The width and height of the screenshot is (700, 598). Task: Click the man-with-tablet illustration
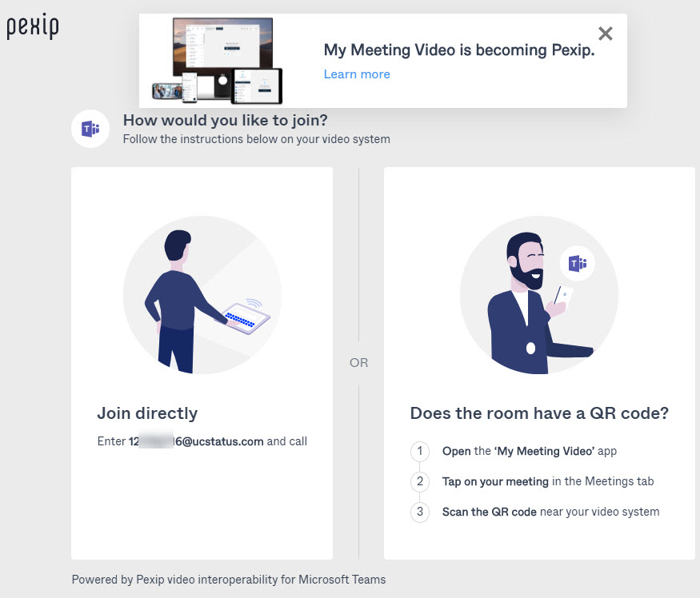[x=202, y=295]
